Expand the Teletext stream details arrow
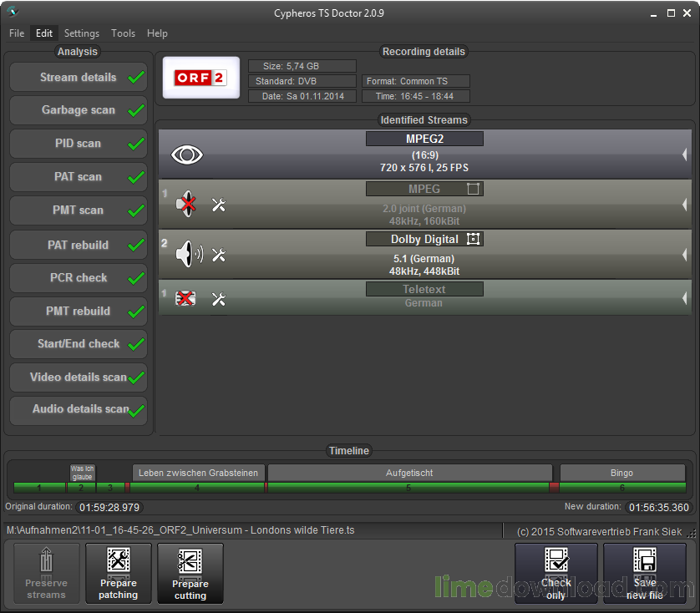Image resolution: width=700 pixels, height=613 pixels. pyautogui.click(x=684, y=297)
